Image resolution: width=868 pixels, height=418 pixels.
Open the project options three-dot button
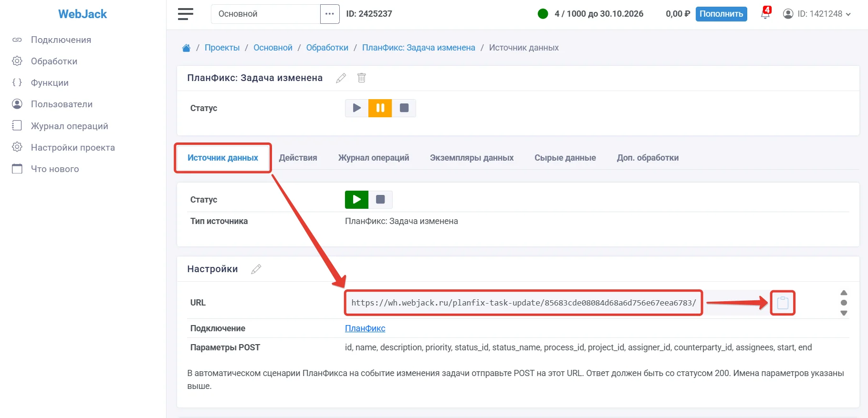pyautogui.click(x=330, y=14)
